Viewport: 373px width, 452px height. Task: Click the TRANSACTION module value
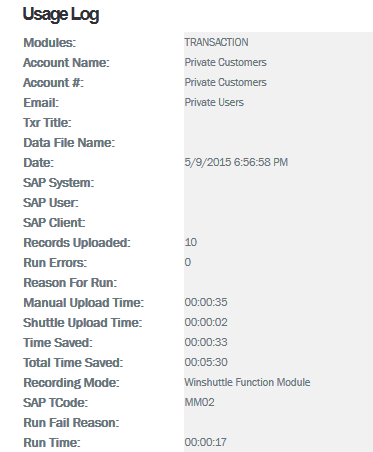click(x=216, y=42)
